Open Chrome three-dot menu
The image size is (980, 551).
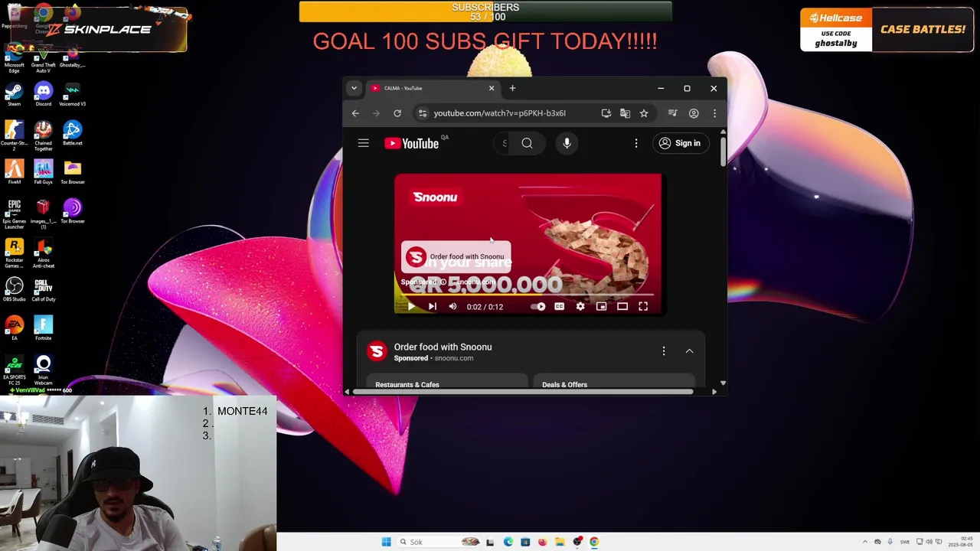click(714, 113)
